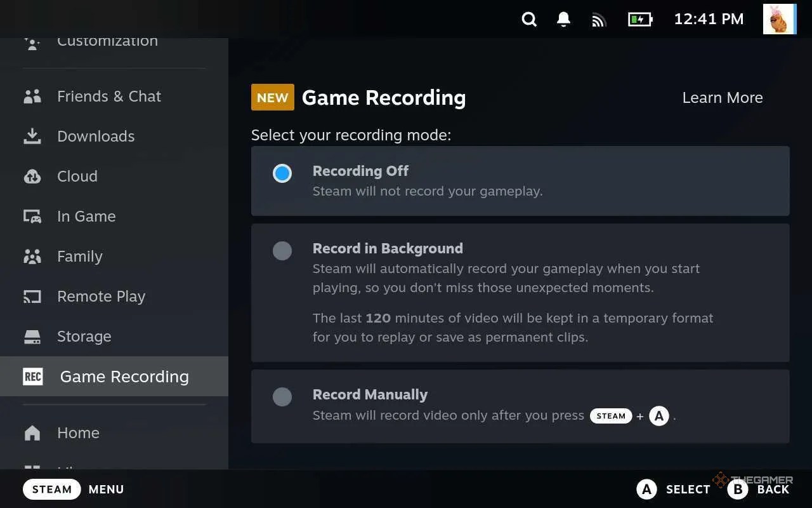This screenshot has height=508, width=812.
Task: Click the user avatar thumbnail
Action: [779, 19]
